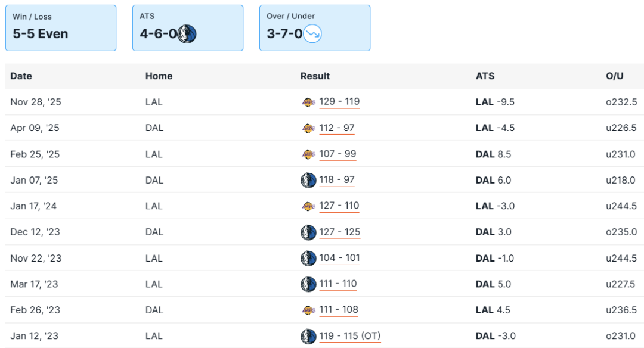Open the 107 - 99 result link
This screenshot has height=348, width=644.
[x=338, y=154]
